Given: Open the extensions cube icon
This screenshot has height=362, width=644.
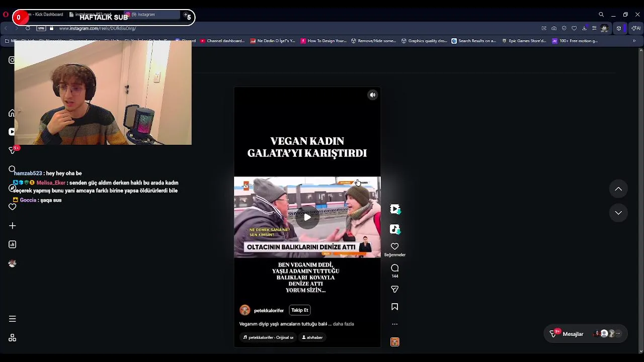Looking at the screenshot, I should coord(619,28).
